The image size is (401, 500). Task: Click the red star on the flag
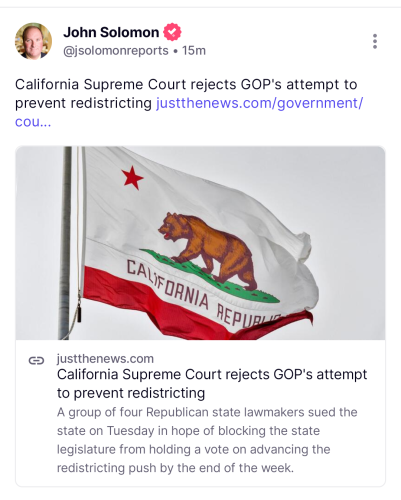click(x=132, y=177)
